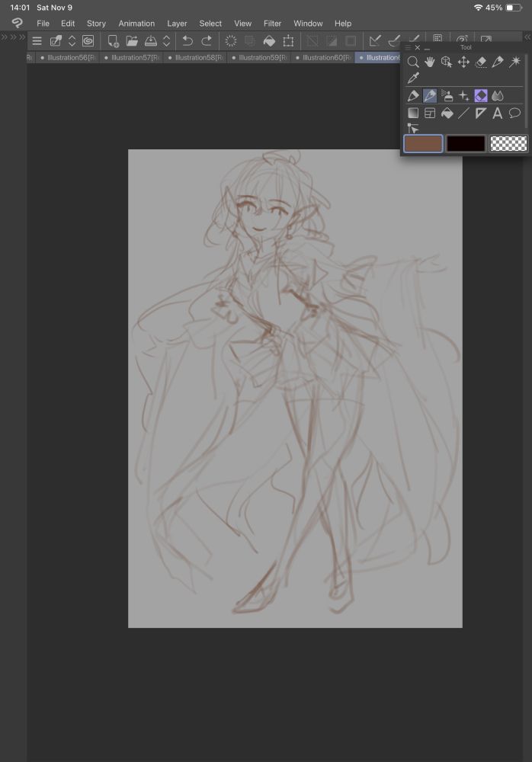
Task: Select the Auto select magic wand tool
Action: 514,62
